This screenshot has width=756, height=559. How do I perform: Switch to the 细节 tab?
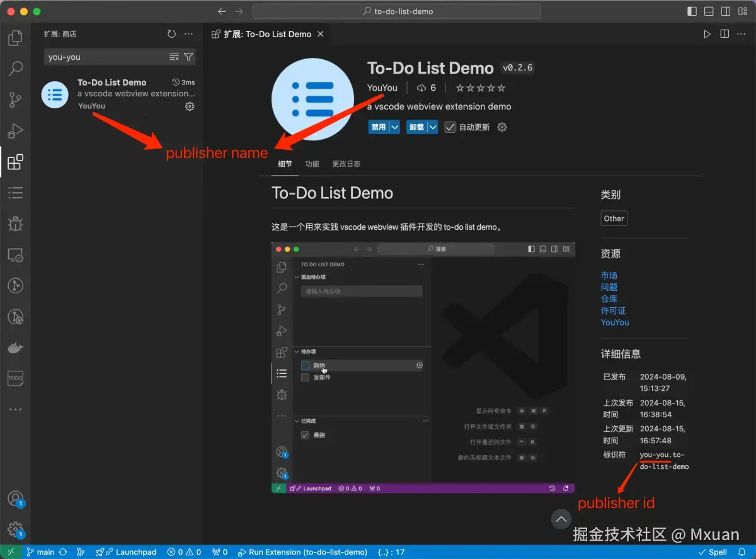285,164
